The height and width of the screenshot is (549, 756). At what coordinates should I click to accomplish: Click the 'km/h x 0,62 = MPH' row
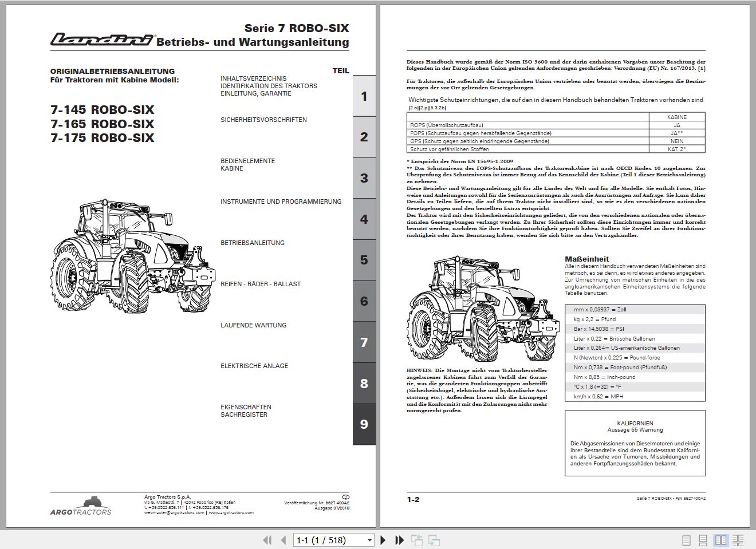(x=635, y=396)
